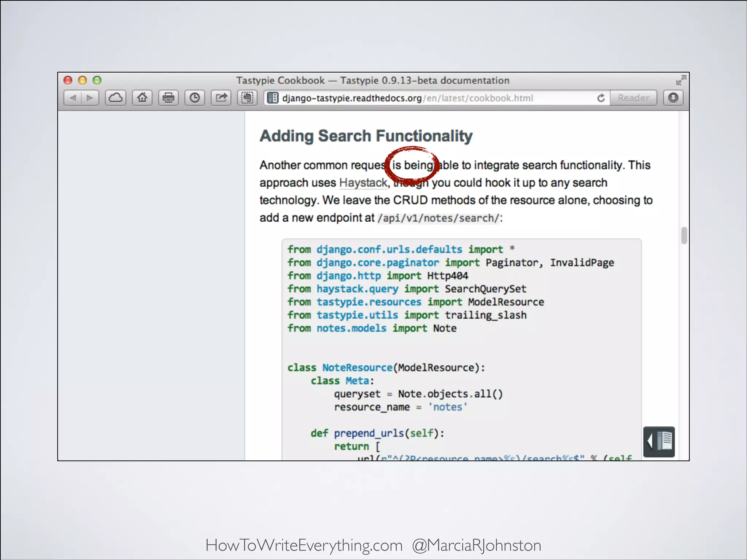The image size is (747, 560).
Task: Click the /api/v1/notes/search/ code text
Action: [x=438, y=218]
